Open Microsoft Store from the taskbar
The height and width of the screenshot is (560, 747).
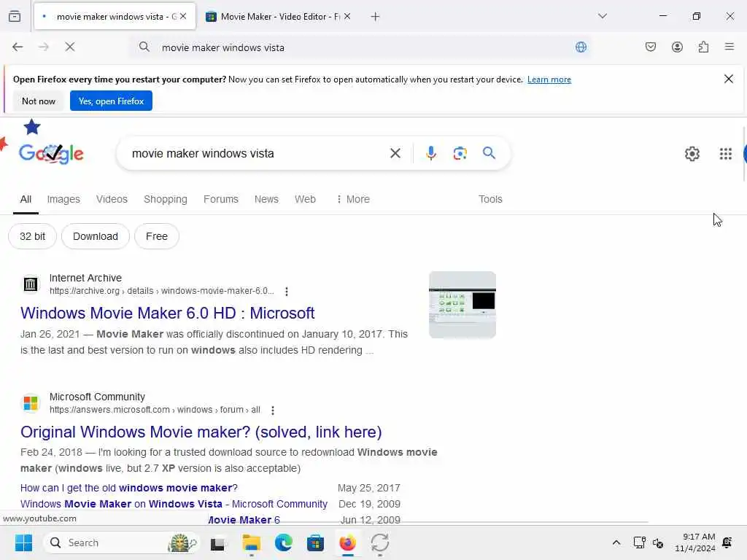pyautogui.click(x=315, y=542)
